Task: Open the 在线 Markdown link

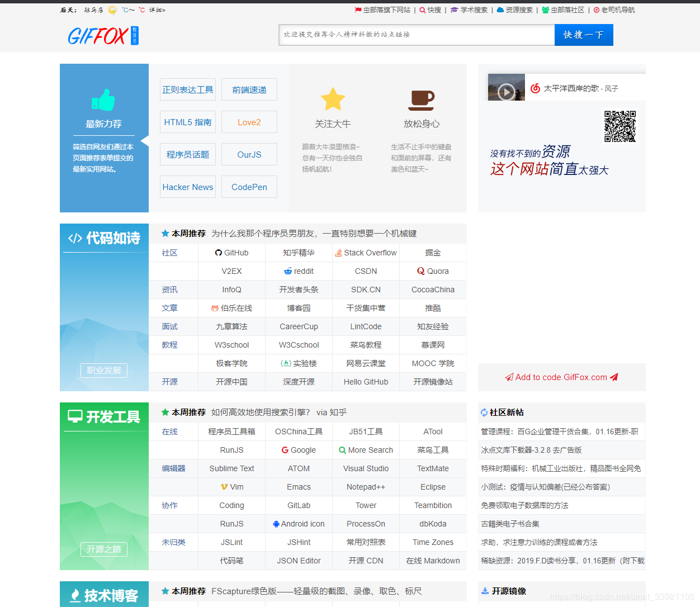Action: tap(433, 561)
